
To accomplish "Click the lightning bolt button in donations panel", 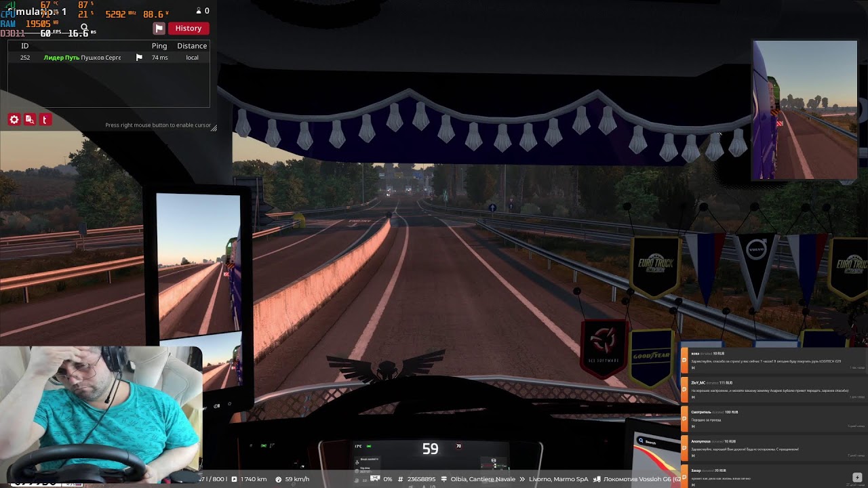I will tap(857, 477).
